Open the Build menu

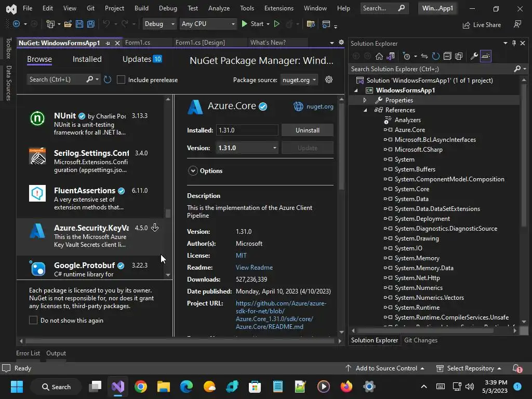(x=141, y=8)
